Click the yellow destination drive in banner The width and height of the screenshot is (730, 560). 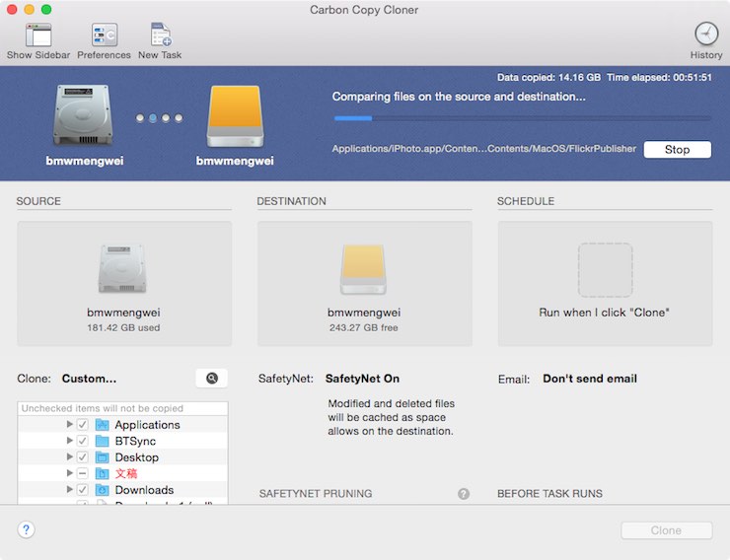tap(235, 116)
